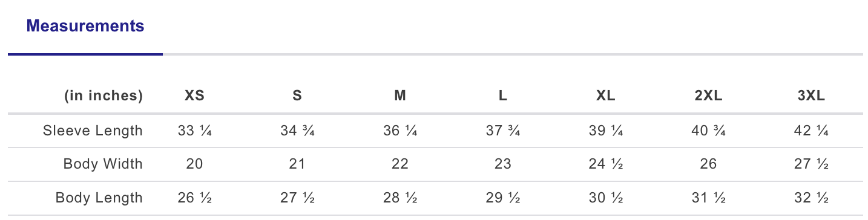The image size is (868, 220).
Task: Click the 2XL body width value 26
Action: point(709,164)
